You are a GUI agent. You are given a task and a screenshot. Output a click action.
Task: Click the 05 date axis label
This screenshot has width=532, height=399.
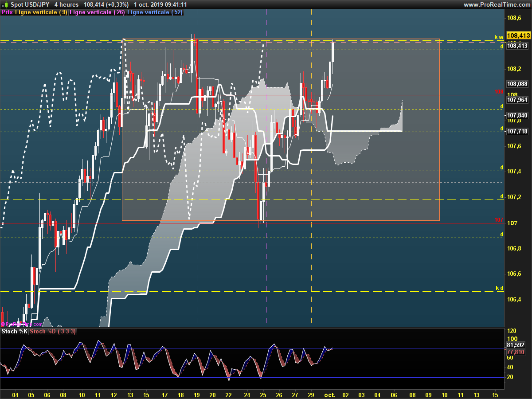(x=31, y=395)
